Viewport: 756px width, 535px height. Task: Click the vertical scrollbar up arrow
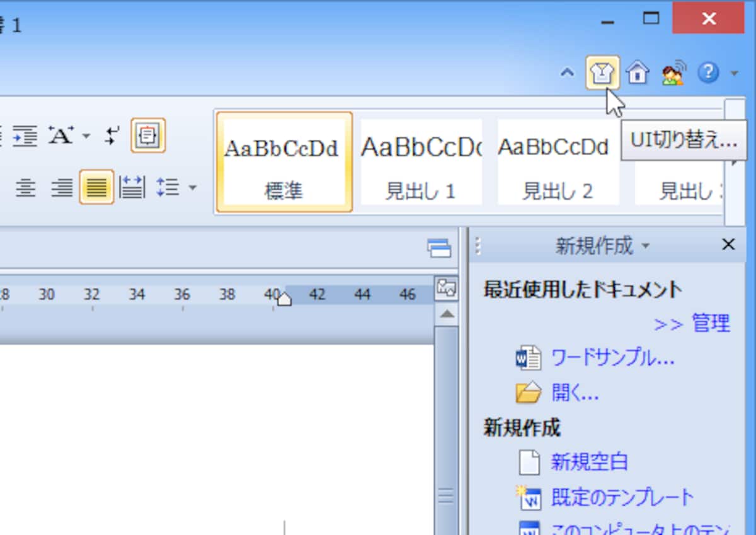point(447,314)
